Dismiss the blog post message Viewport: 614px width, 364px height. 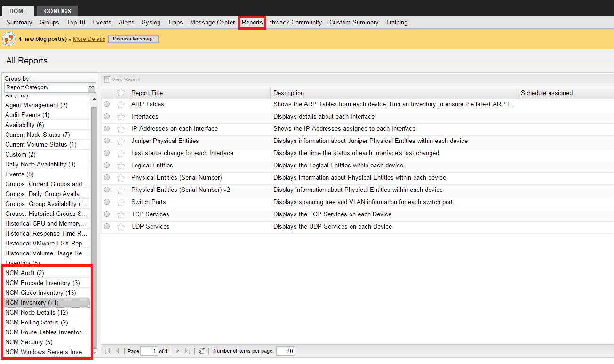tap(134, 39)
